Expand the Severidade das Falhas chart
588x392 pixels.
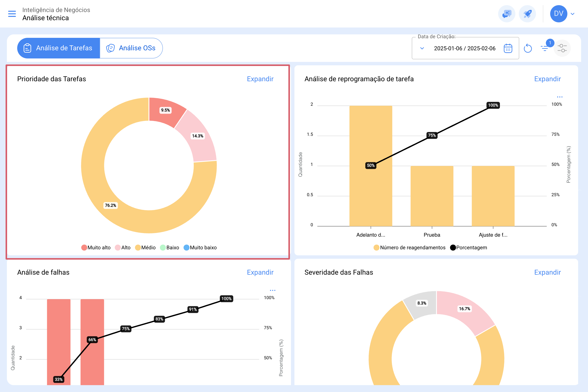[547, 272]
